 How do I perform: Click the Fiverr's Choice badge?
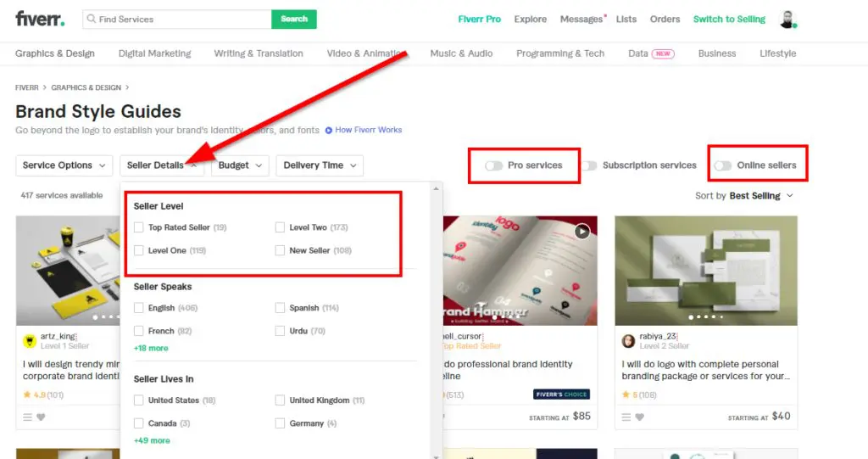point(561,395)
